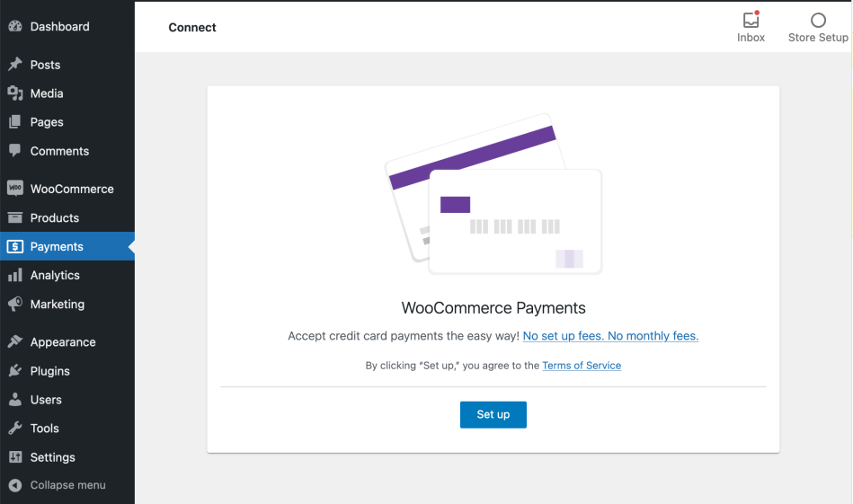Open the Users menu item

coord(46,400)
